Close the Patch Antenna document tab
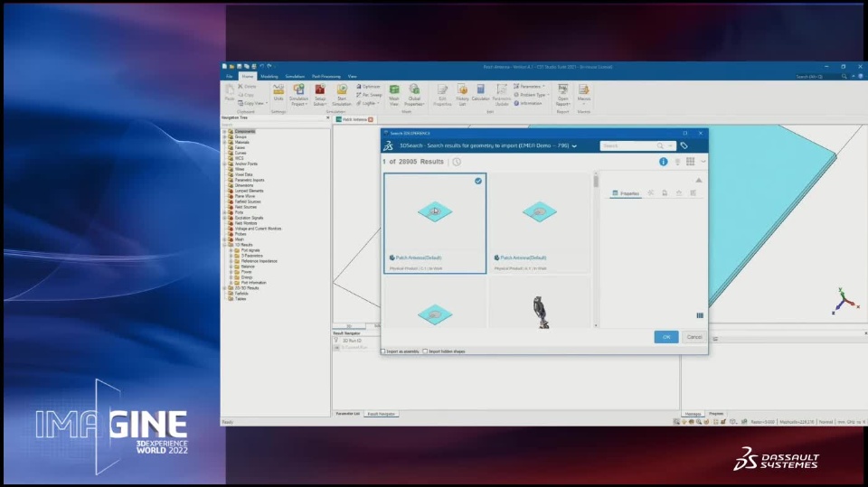The height and width of the screenshot is (487, 868). point(371,119)
